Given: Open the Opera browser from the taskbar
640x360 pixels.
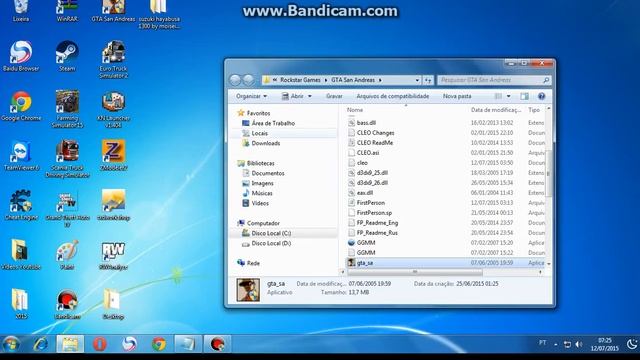Looking at the screenshot, I should click(x=100, y=344).
